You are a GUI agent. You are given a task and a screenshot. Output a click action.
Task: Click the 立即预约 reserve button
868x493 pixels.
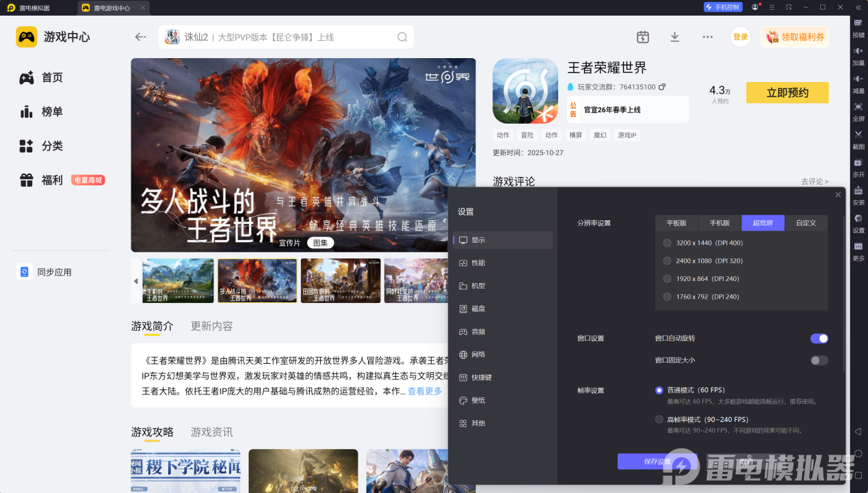[787, 93]
